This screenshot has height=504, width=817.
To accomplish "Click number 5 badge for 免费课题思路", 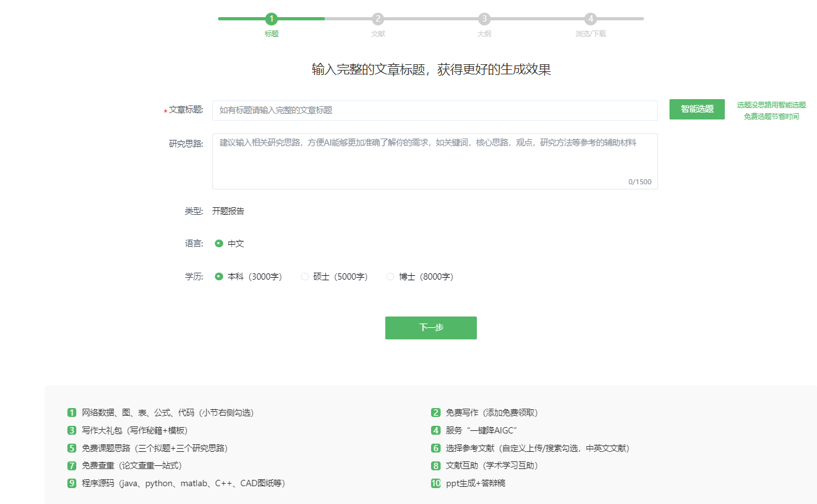I will (x=72, y=448).
